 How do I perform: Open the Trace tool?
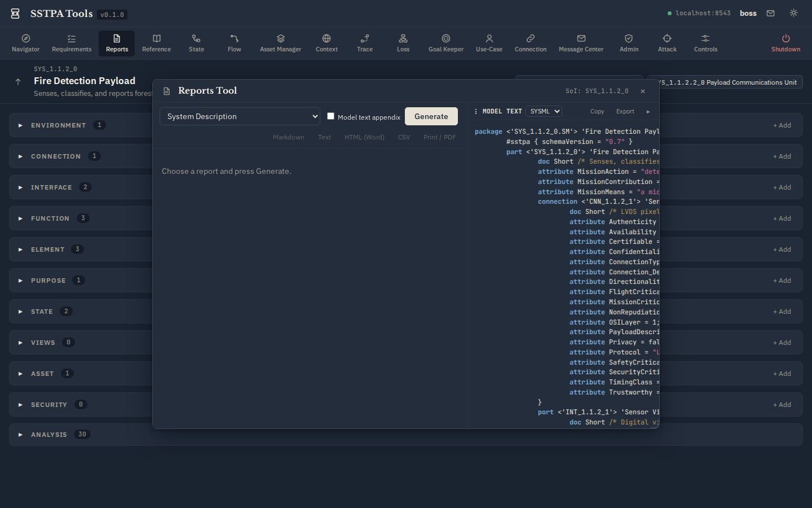pyautogui.click(x=365, y=43)
